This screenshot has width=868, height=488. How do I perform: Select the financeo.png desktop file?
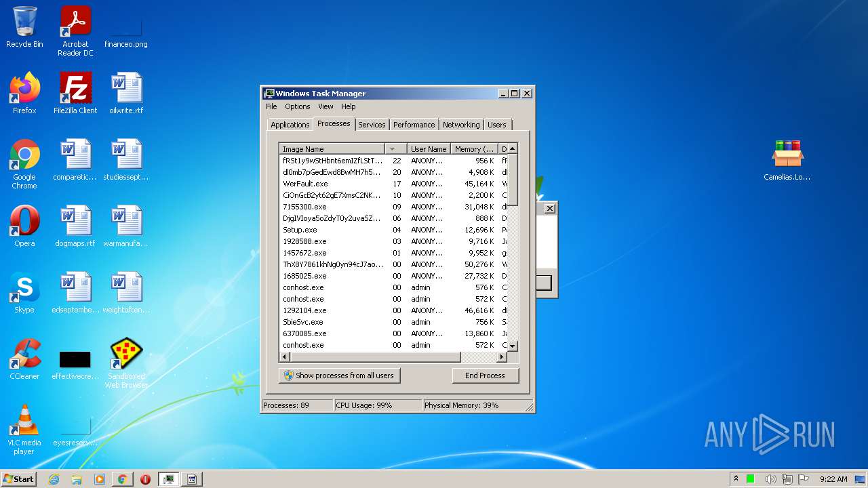pyautogui.click(x=126, y=31)
